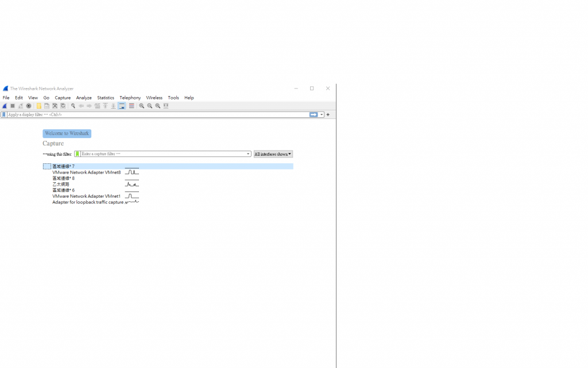
Task: Click the loopback adapter traffic sparkline
Action: click(x=132, y=202)
